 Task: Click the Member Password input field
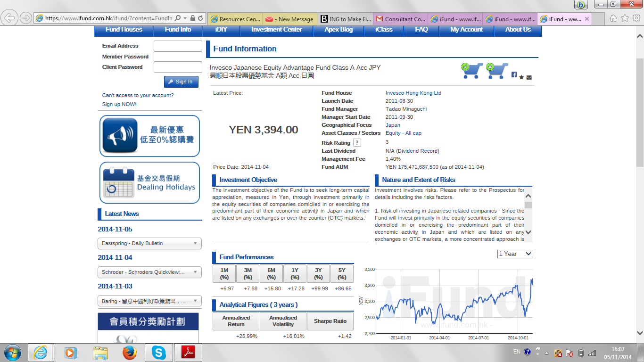[178, 57]
